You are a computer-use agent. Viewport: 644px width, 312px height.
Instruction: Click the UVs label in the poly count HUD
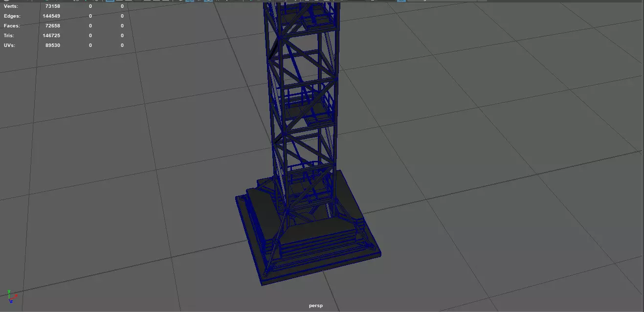(10, 45)
